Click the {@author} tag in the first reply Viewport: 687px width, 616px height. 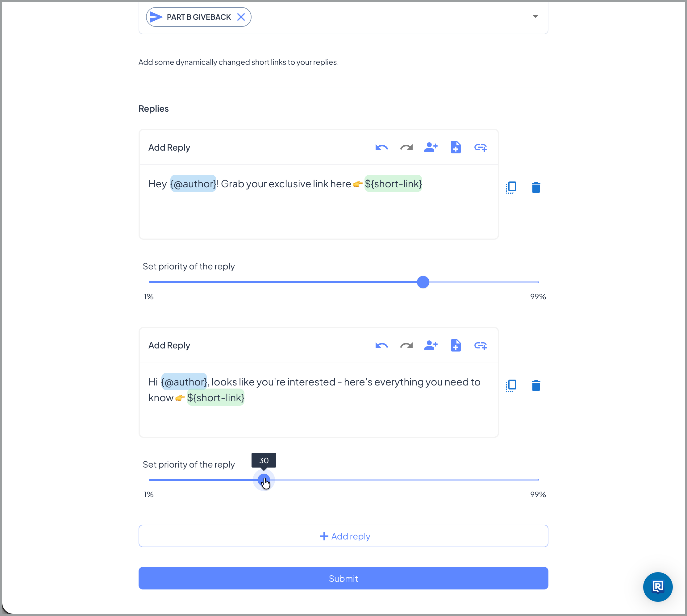[193, 184]
